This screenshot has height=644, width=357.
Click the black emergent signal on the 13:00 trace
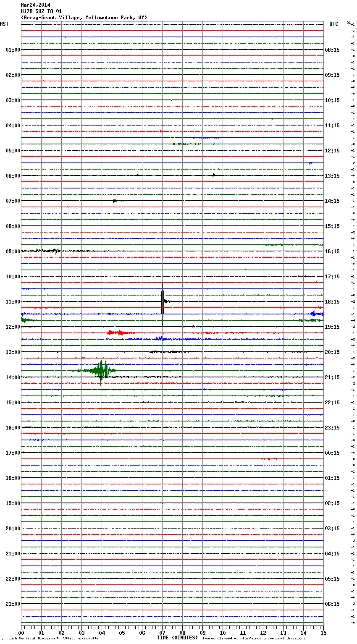[166, 352]
